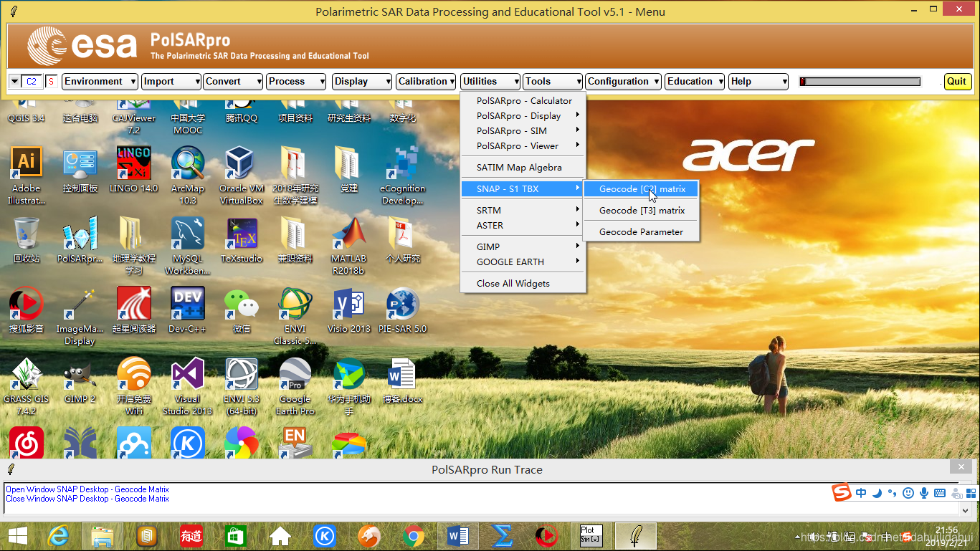
Task: Click the yellow Quit button
Action: (x=957, y=82)
